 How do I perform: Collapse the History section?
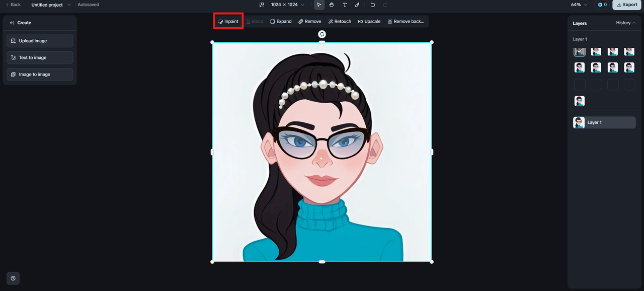pyautogui.click(x=626, y=23)
